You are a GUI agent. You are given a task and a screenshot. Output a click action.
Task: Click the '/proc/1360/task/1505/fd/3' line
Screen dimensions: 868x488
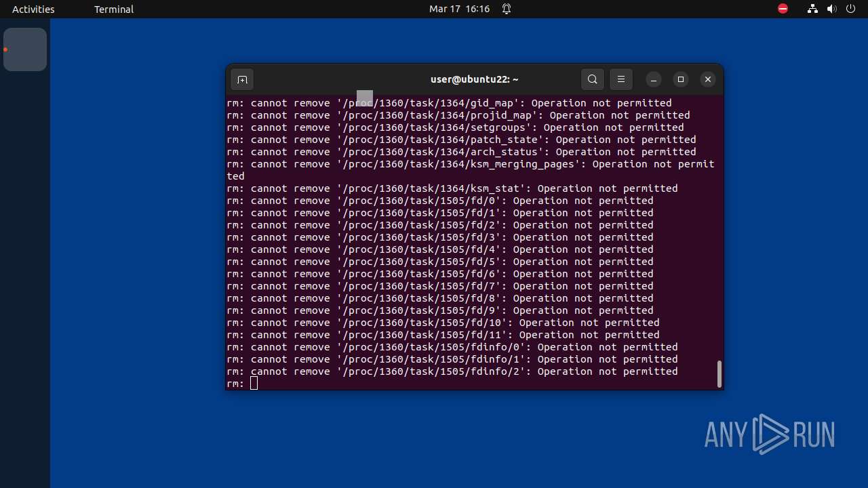point(440,237)
